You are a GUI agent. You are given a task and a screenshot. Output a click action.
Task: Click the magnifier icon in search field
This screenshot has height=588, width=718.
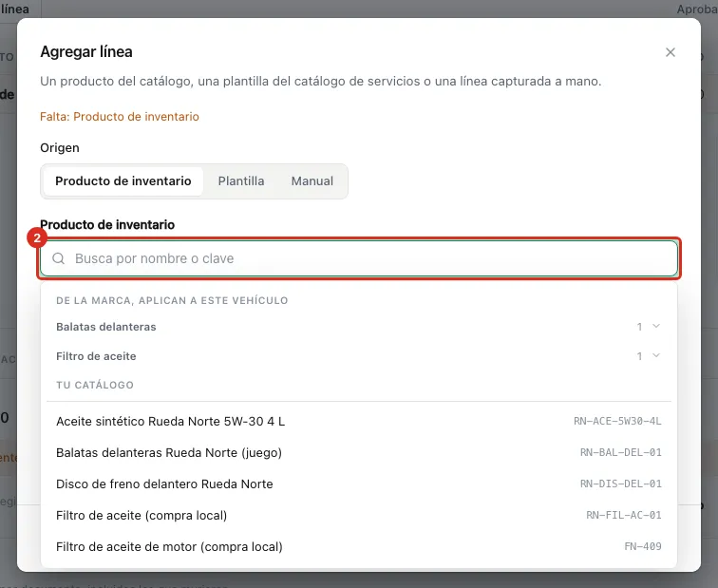[x=59, y=258]
